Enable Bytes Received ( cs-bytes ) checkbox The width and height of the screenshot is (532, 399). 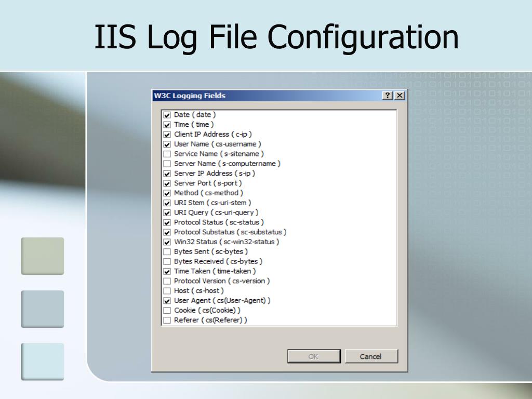[x=167, y=262]
